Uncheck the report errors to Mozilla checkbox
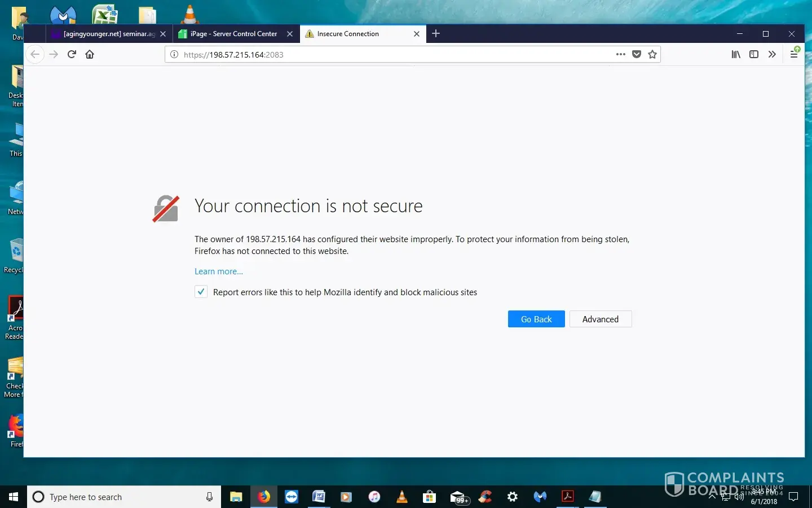 coord(201,292)
